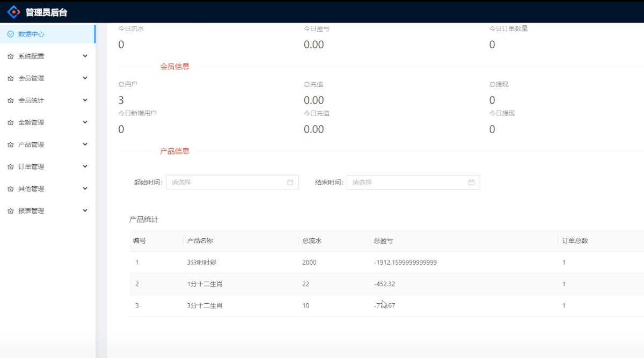Click calendar icon in 结束时间 field

pos(471,182)
